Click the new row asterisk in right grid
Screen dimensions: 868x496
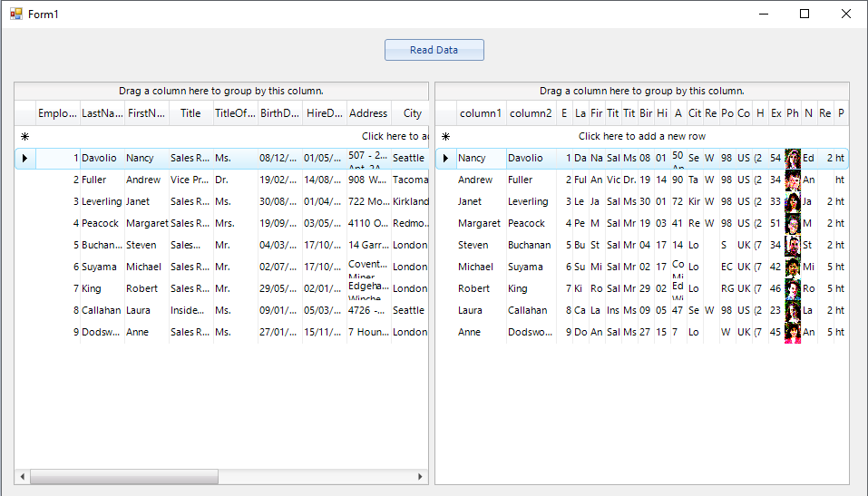tap(445, 136)
